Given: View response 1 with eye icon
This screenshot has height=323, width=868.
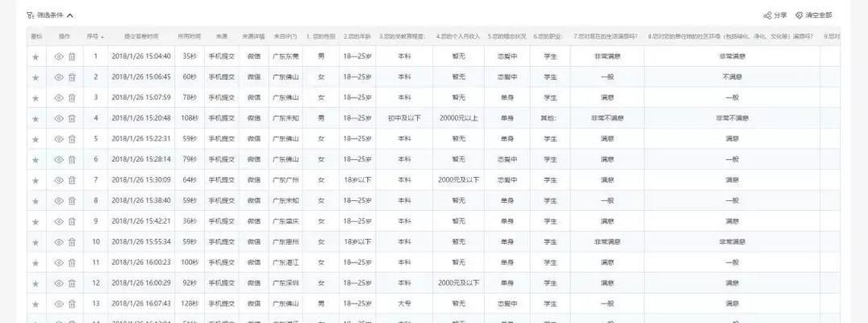Looking at the screenshot, I should (x=59, y=57).
